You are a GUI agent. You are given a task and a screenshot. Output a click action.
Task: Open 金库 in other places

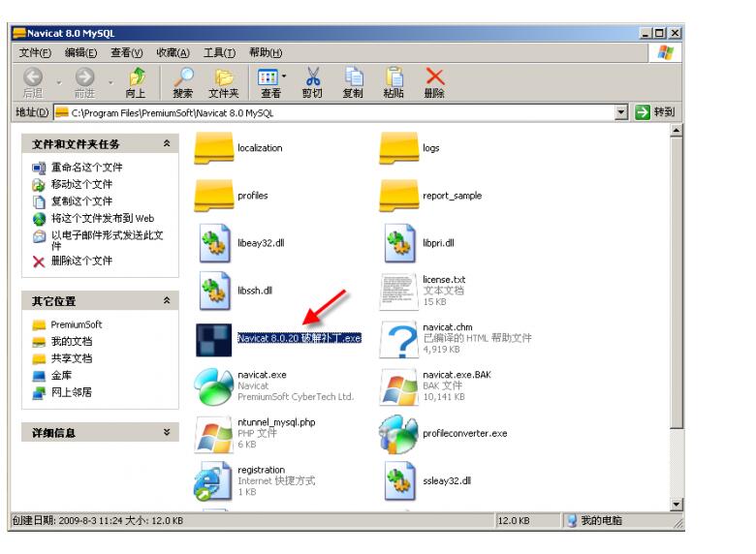[61, 375]
